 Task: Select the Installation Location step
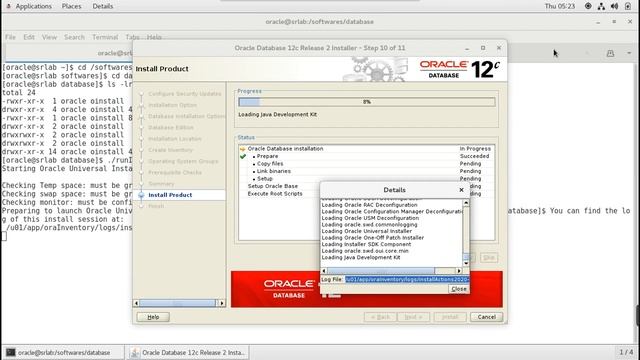[175, 139]
